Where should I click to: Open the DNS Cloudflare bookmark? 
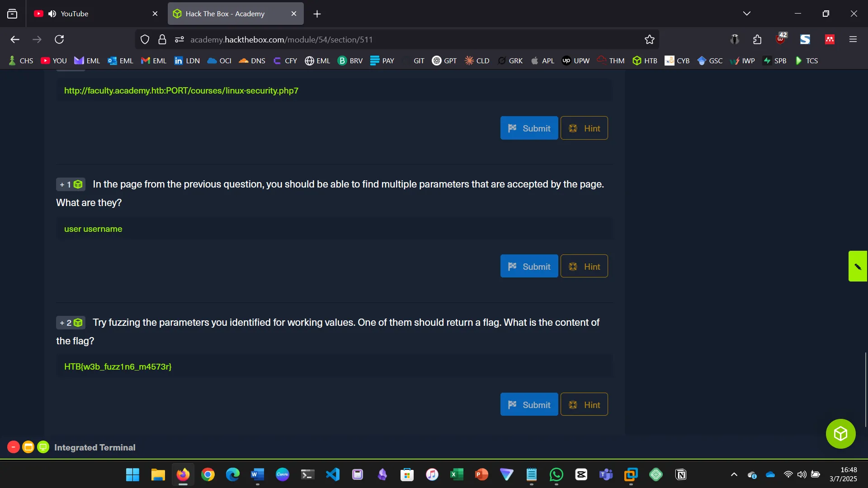coord(252,60)
